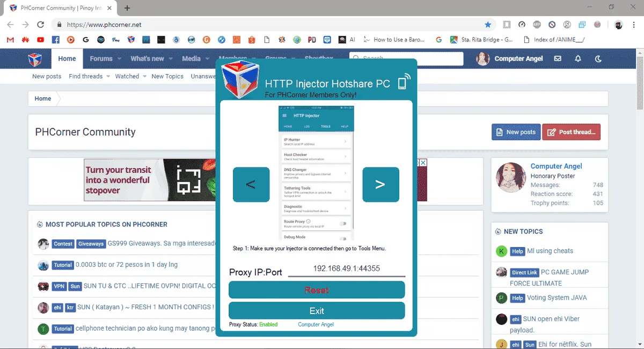Expand the What's new dropdown arrow
Screen dimensions: 644x349
coord(171,59)
